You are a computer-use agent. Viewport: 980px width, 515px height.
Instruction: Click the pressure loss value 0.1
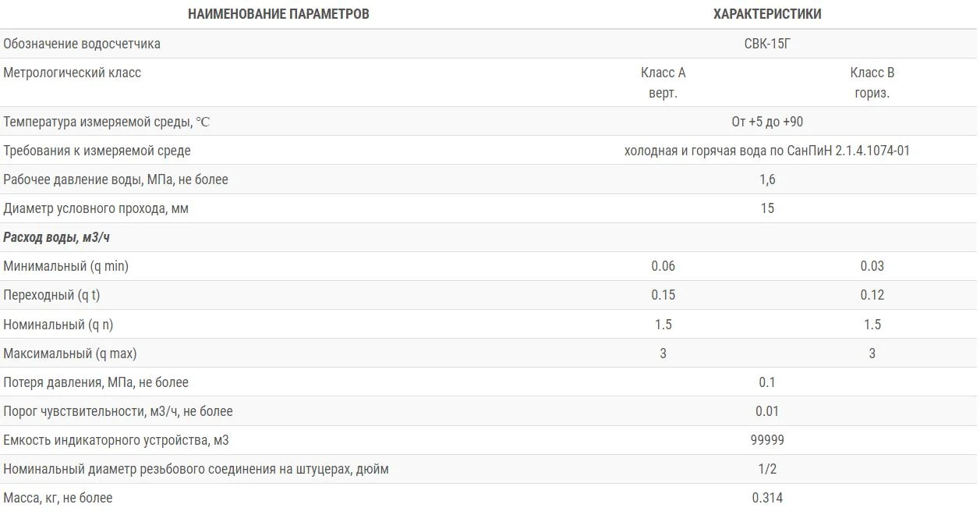click(767, 382)
